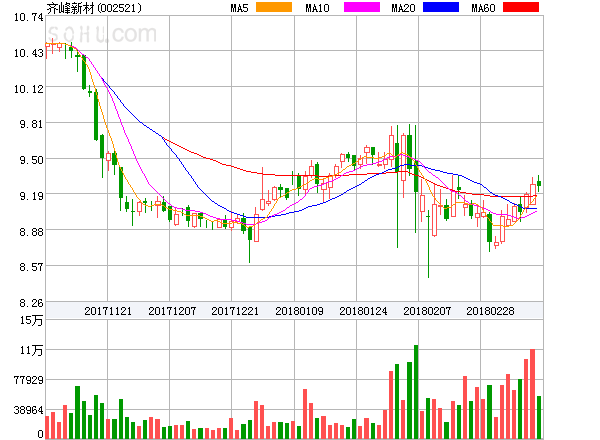This screenshot has width=600, height=440.
Task: Click the 10.43 price axis label
Action: [x=29, y=53]
